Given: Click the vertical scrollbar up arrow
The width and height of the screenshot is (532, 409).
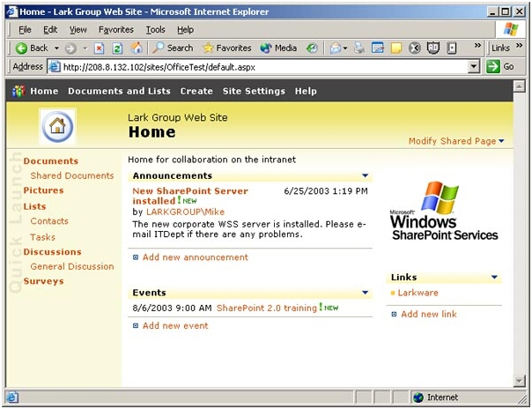Looking at the screenshot, I should coord(519,86).
